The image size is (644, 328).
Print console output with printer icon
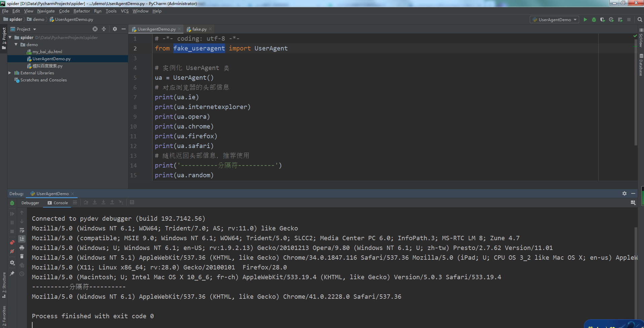(x=22, y=248)
